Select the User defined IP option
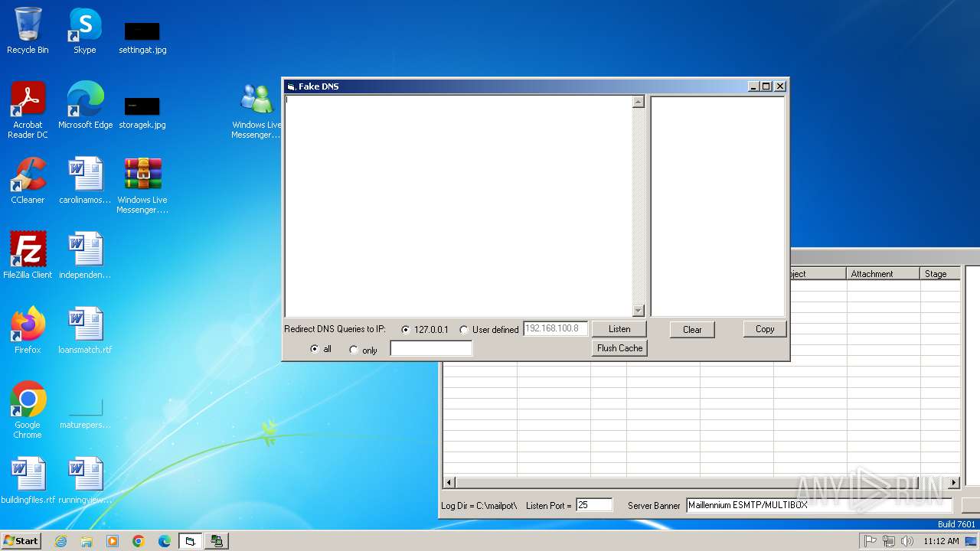 point(464,330)
